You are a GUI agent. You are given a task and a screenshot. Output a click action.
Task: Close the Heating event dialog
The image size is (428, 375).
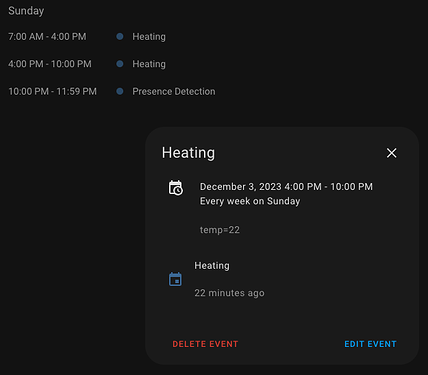391,153
